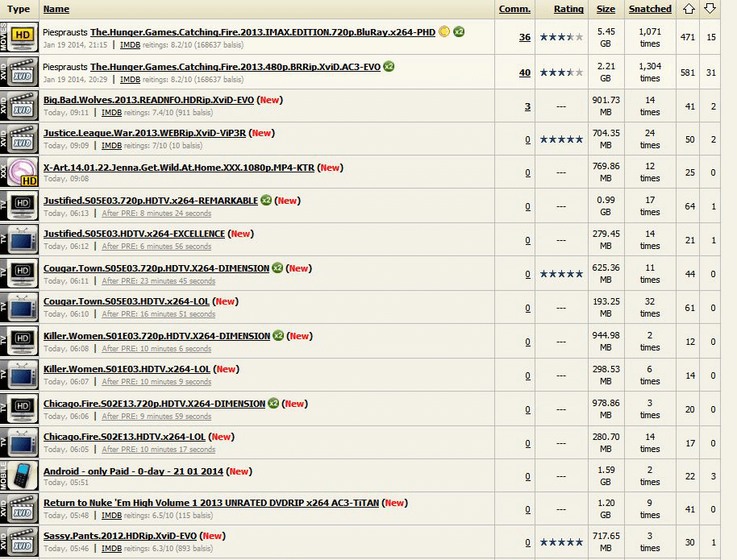Screen dimensions: 737x560
Task: Open IMDB link for Hunger Games IMAX
Action: coord(130,45)
